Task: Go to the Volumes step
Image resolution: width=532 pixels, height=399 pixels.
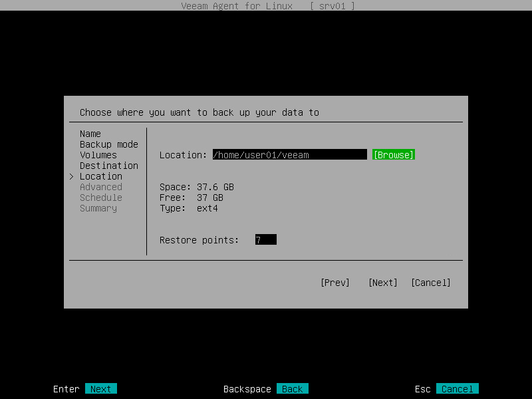Action: click(x=98, y=155)
